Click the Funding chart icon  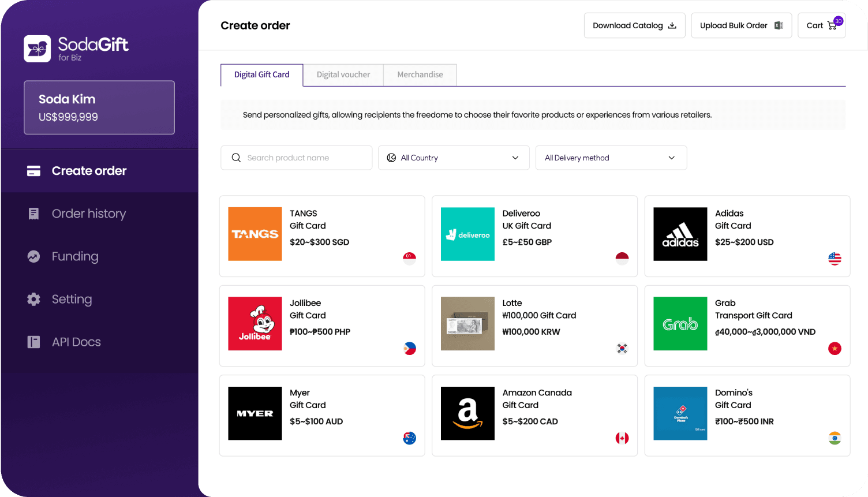coord(33,256)
